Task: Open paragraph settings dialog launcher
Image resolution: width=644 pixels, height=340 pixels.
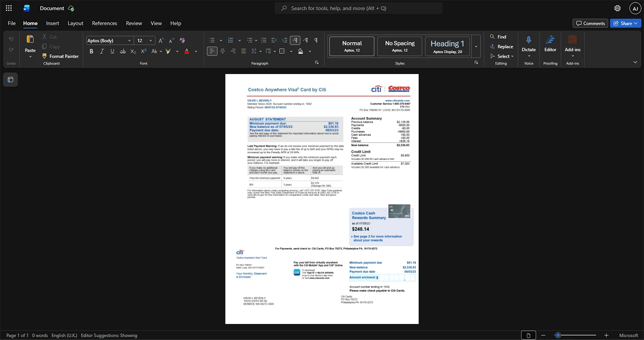Action: coord(317,63)
